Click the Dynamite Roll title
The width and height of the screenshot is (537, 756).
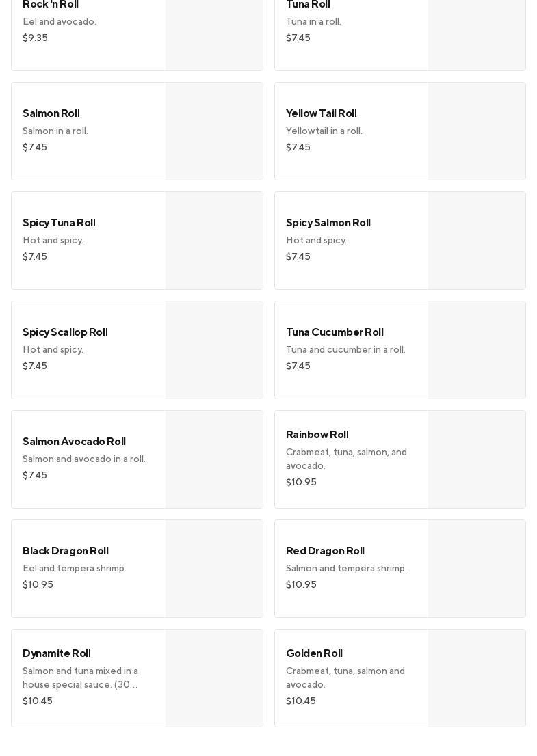[57, 653]
